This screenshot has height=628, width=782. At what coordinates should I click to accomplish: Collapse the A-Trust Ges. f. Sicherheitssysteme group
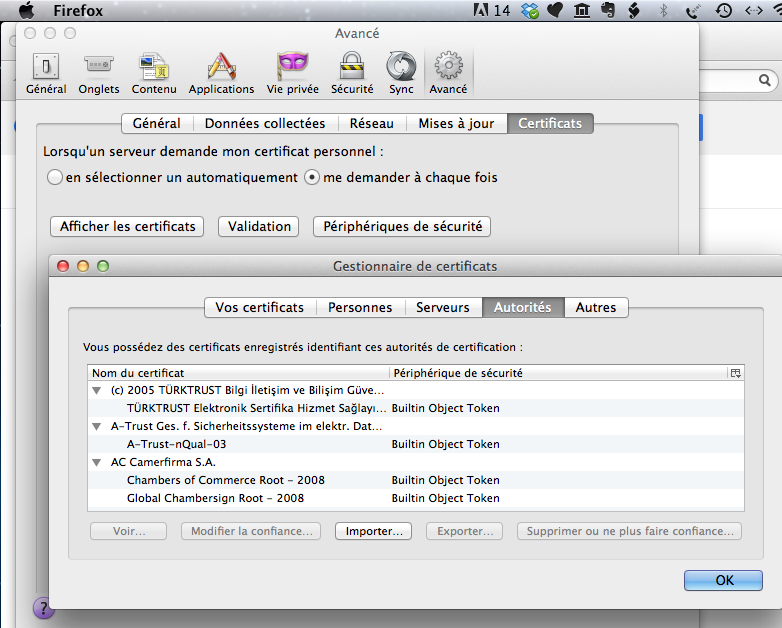[97, 426]
